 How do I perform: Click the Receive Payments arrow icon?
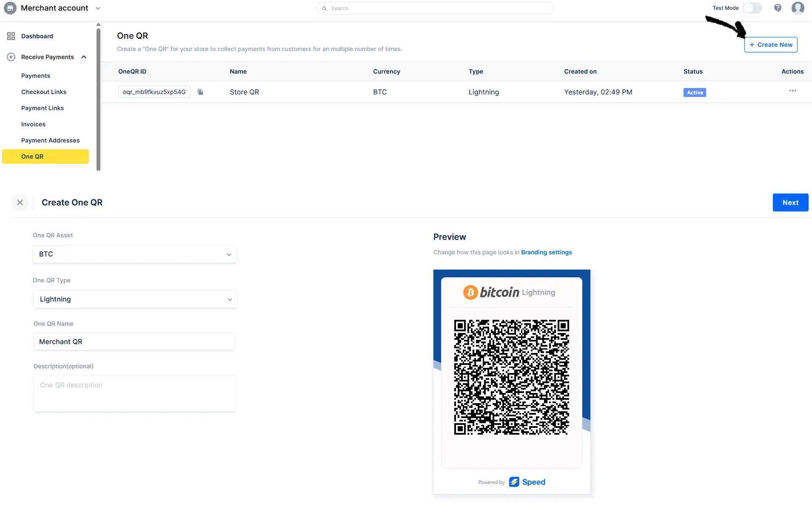(11, 57)
